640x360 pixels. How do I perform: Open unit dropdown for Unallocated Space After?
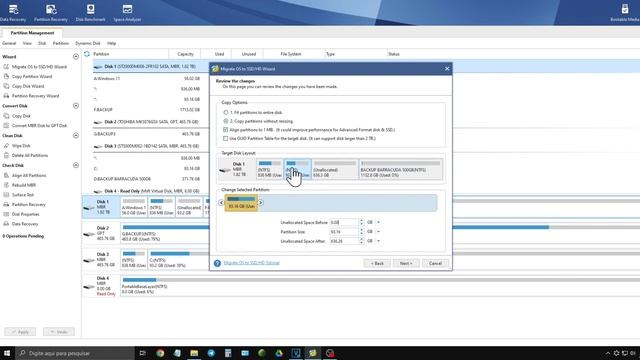click(378, 241)
